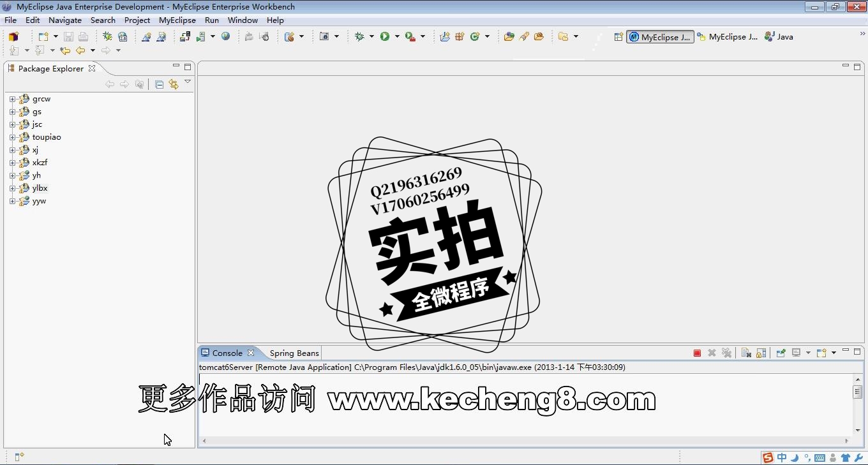The height and width of the screenshot is (465, 868).
Task: Click the Run/Stop server toolbar icon
Action: click(x=201, y=37)
